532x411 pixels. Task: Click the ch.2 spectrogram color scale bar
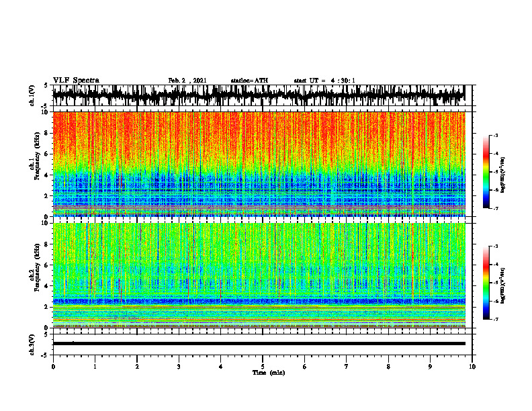[x=486, y=283]
